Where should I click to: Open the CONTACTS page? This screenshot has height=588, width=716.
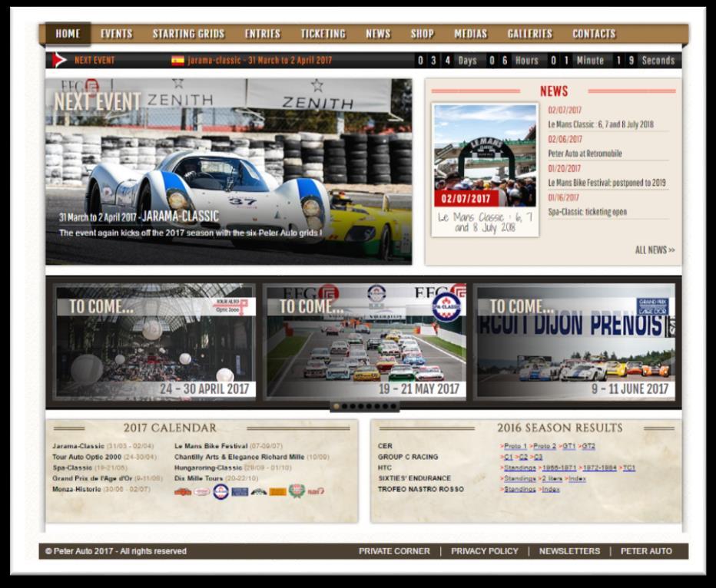594,34
